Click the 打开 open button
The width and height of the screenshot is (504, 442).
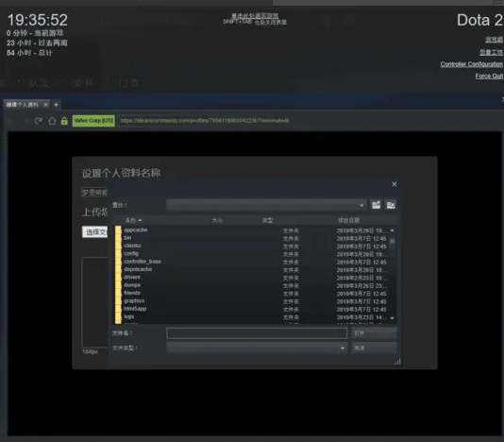point(374,333)
